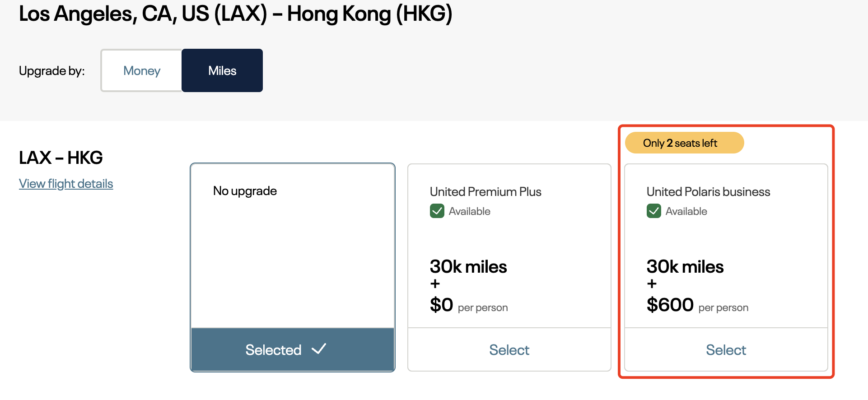Click the Los Angeles to Hong Kong title
868x400 pixels.
(236, 14)
